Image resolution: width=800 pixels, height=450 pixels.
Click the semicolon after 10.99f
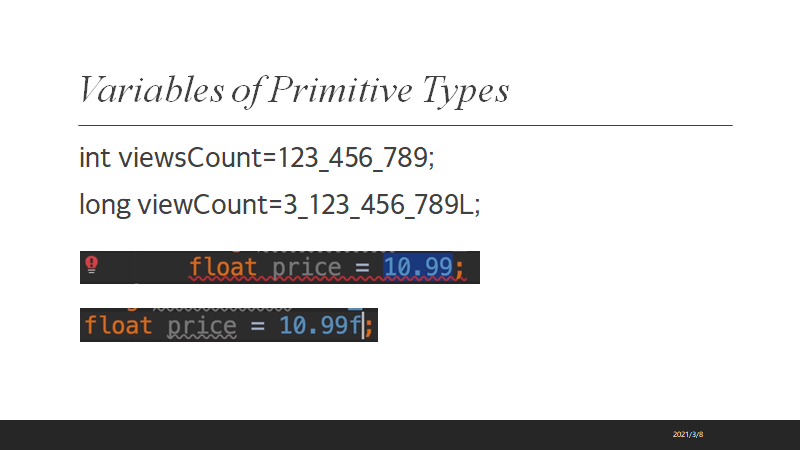pos(371,325)
